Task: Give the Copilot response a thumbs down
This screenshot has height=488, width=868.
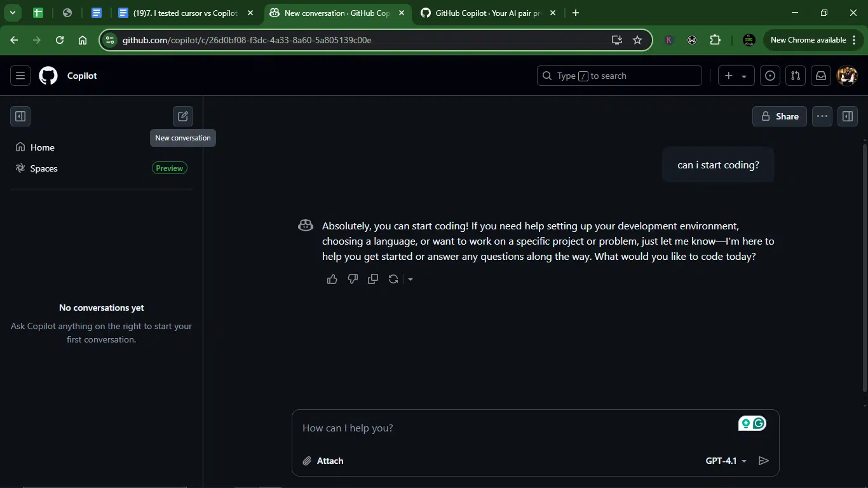Action: point(353,279)
